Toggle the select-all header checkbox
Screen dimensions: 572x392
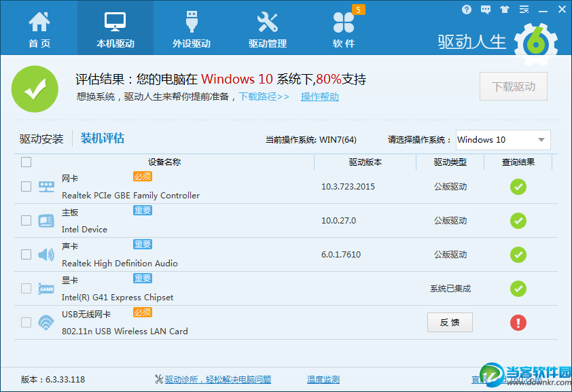point(26,162)
